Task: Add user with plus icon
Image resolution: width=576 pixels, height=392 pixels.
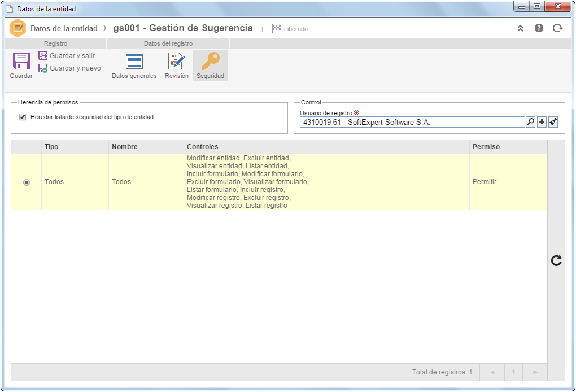Action: coord(542,122)
